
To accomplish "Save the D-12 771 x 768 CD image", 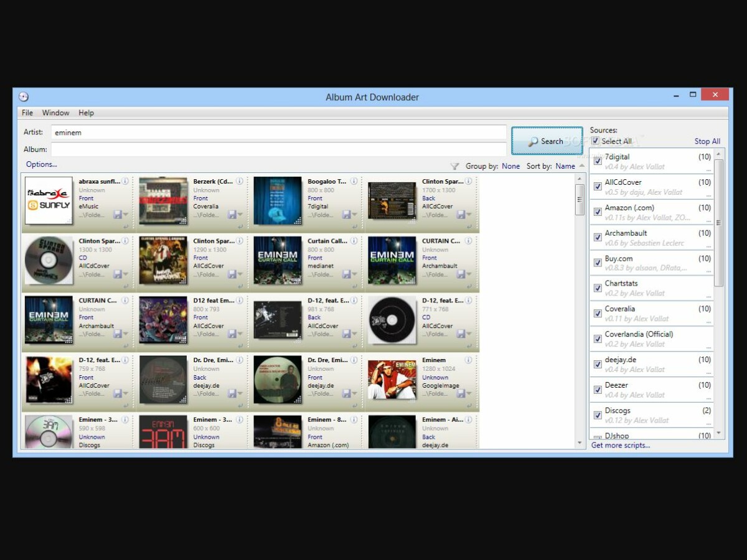I will coord(461,334).
